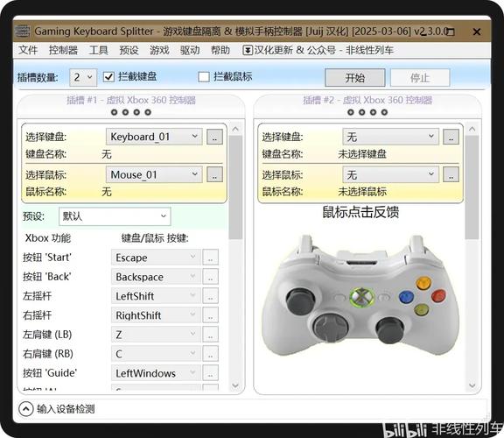Click slot #1 vertical scrollbar thumb
The image size is (504, 438).
click(235, 187)
